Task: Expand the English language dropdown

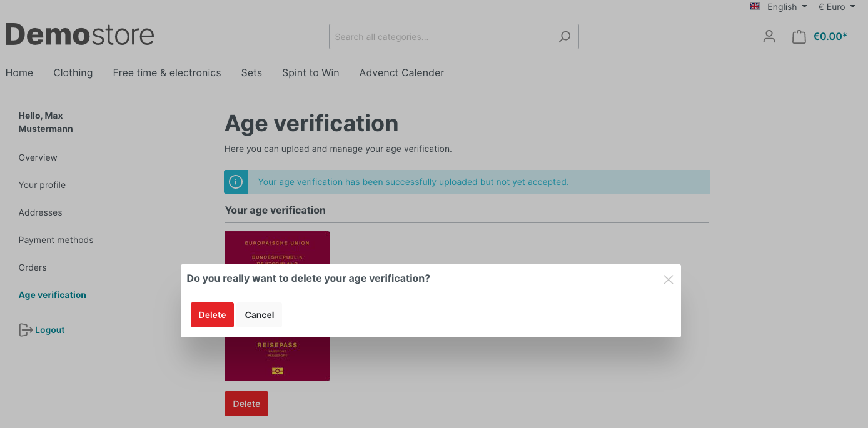Action: pyautogui.click(x=787, y=7)
